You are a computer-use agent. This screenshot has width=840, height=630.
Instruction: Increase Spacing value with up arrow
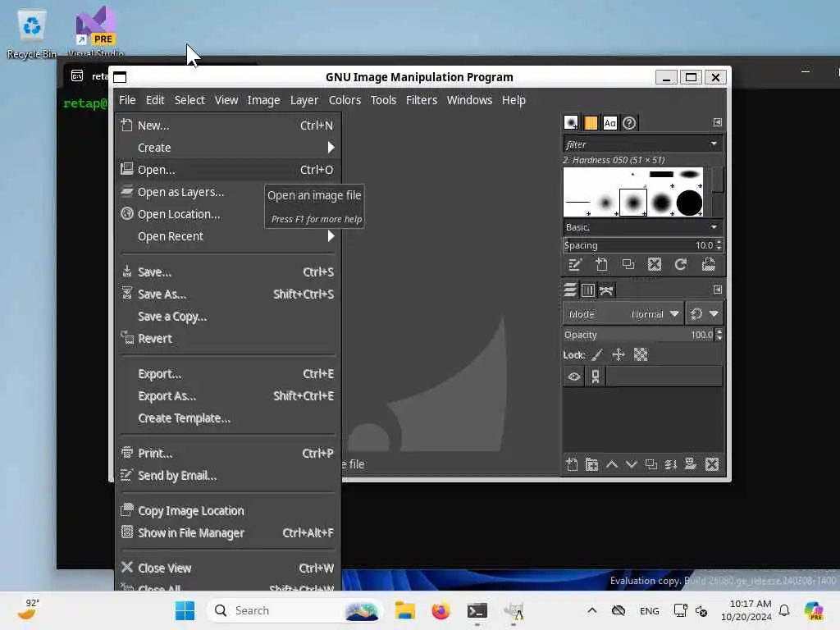tap(719, 242)
